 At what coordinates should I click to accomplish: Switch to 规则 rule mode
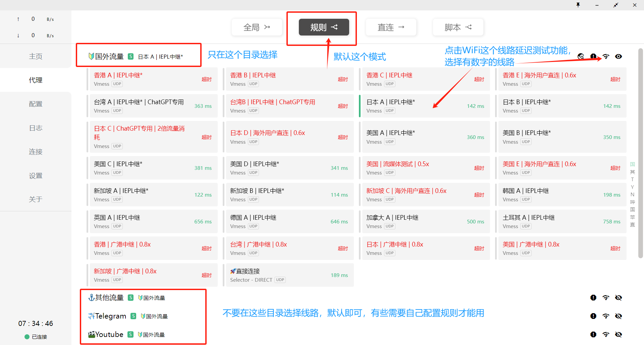coord(324,27)
